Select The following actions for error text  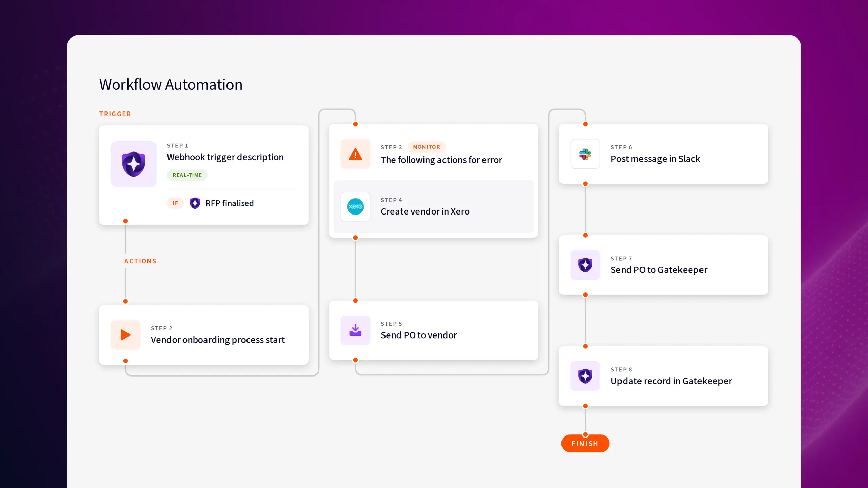[441, 160]
